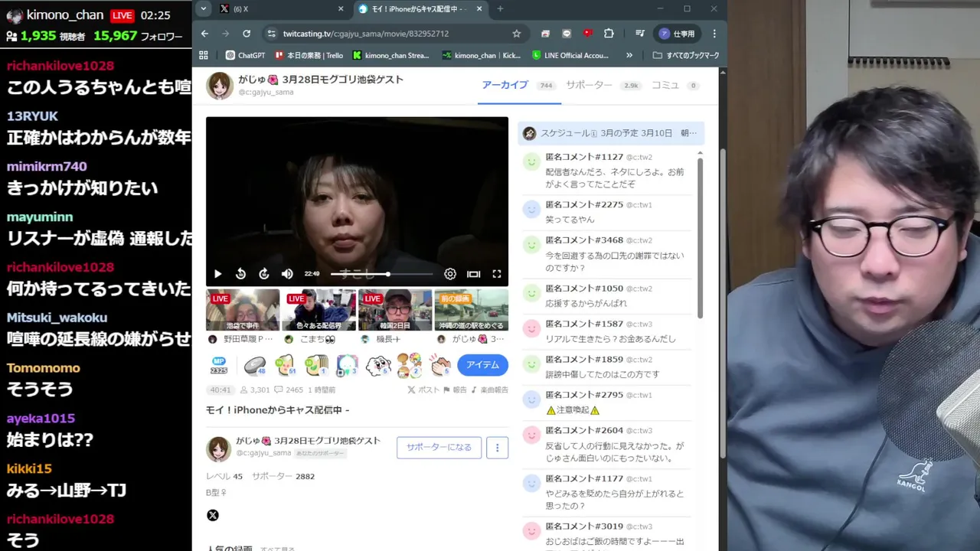The image size is (980, 551).
Task: Bookmark this page with the star
Action: (x=517, y=34)
